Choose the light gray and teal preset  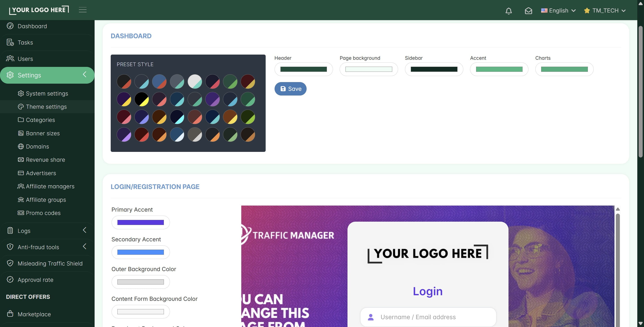195,81
